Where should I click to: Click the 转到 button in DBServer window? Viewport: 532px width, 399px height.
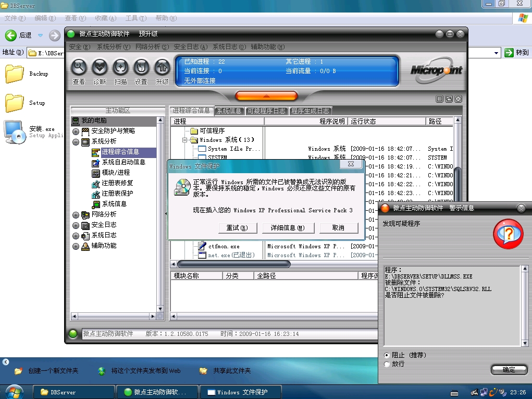pyautogui.click(x=517, y=53)
